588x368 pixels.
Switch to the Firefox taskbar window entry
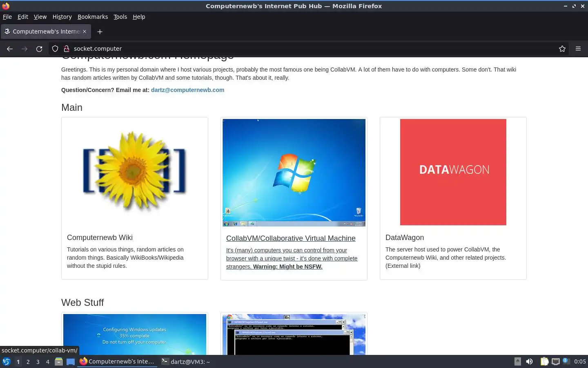pos(118,361)
